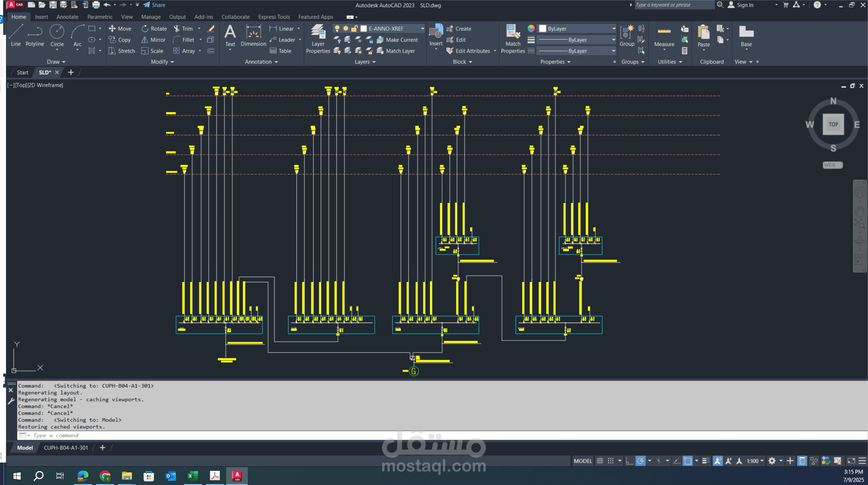Select the Arc tool
Viewport: 868px width, 485px height.
(x=77, y=35)
